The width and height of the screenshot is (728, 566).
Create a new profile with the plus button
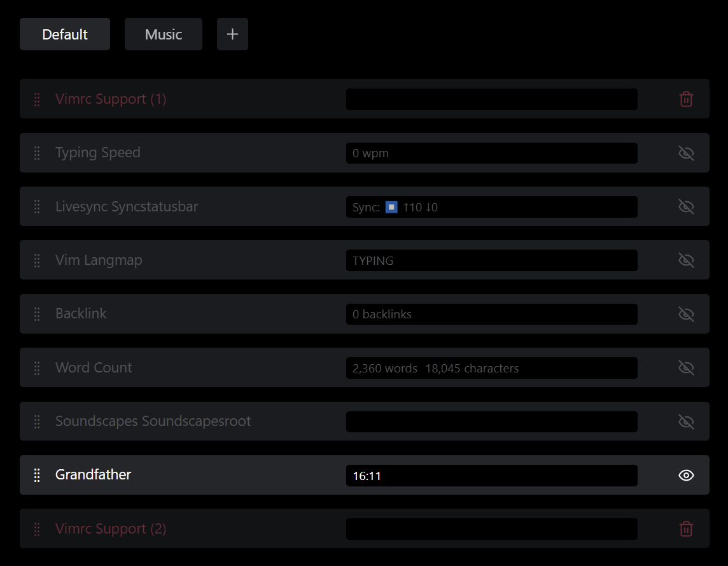(x=232, y=34)
